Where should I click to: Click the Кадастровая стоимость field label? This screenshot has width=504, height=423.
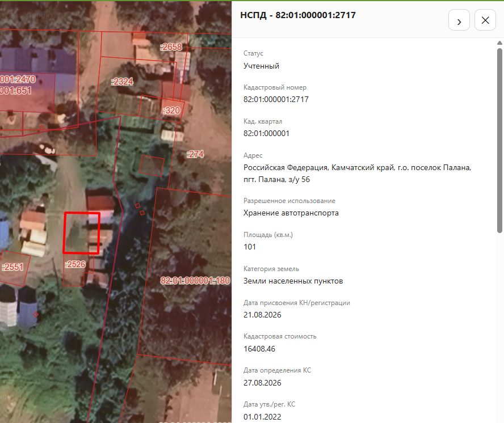pos(280,336)
